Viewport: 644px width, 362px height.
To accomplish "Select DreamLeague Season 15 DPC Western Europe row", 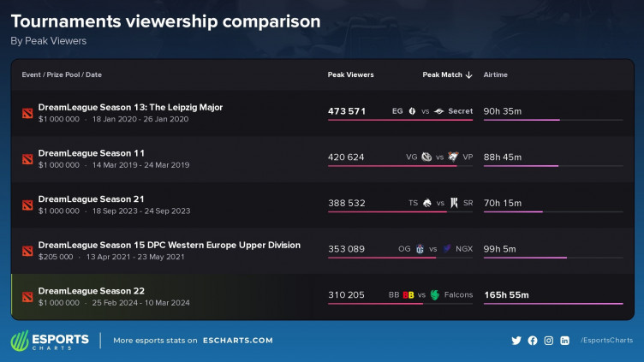I will click(170, 245).
